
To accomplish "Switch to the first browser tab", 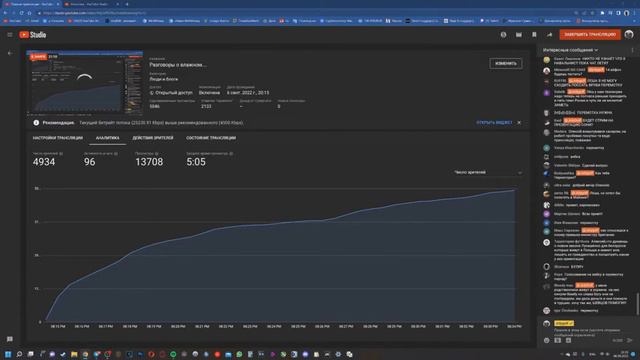I will point(31,4).
